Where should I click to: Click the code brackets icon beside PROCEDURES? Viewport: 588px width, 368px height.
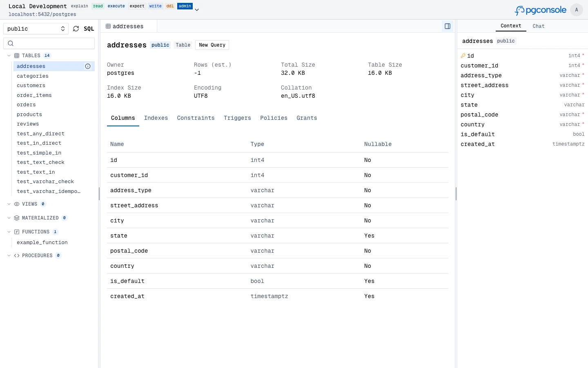coord(16,256)
